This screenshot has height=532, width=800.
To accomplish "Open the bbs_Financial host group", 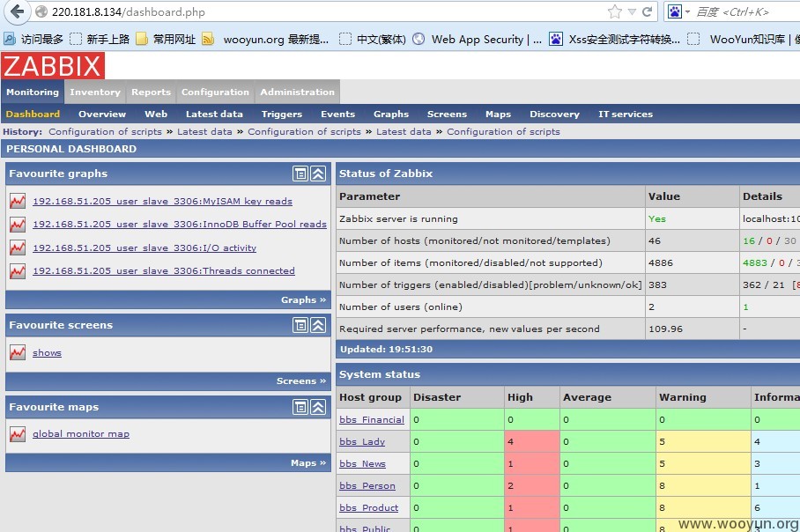I will pyautogui.click(x=372, y=419).
